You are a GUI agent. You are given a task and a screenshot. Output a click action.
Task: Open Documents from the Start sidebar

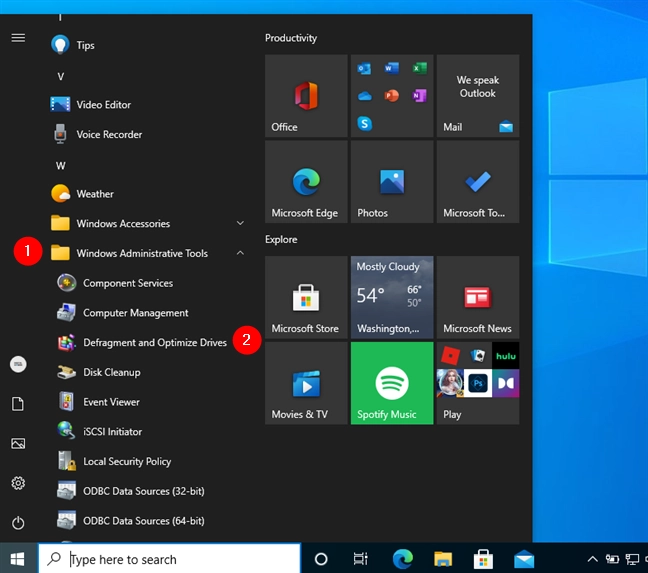coord(18,404)
